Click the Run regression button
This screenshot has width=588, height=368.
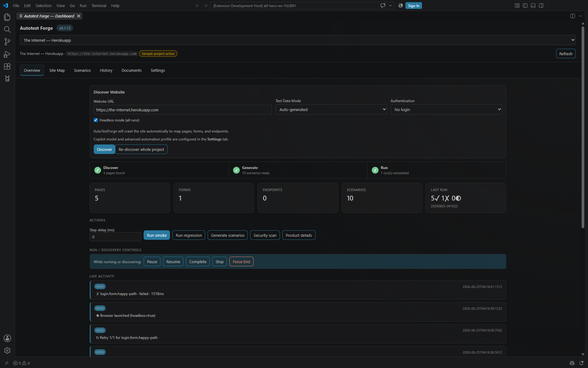tap(189, 235)
